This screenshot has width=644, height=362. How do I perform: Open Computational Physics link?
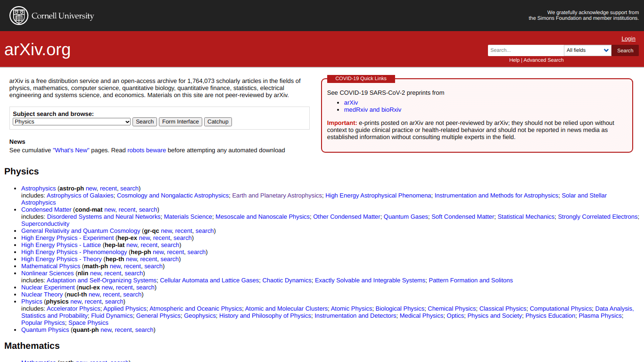pos(561,309)
